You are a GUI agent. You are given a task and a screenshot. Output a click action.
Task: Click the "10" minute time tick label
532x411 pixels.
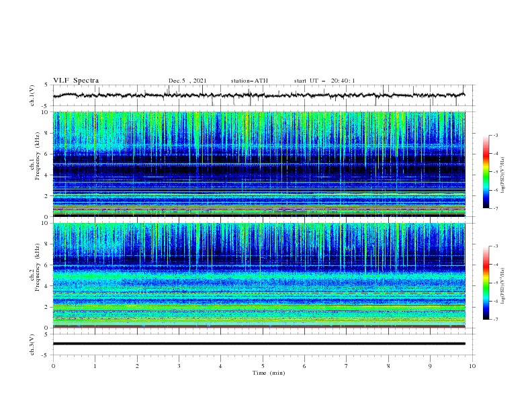click(x=472, y=366)
